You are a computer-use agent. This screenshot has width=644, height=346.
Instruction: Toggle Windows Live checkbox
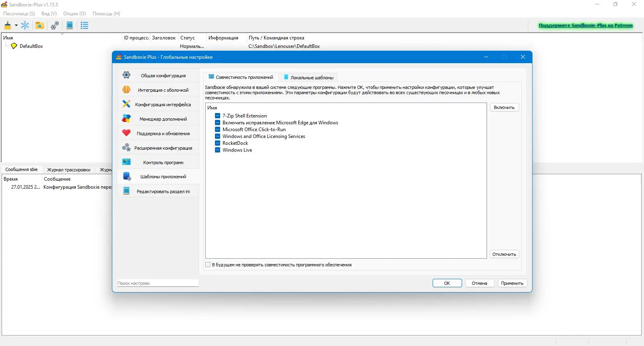click(x=217, y=150)
